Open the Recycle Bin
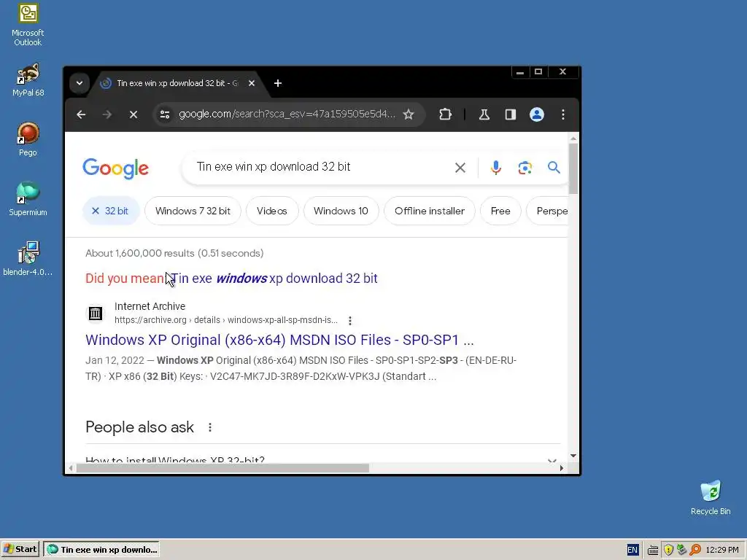Image resolution: width=747 pixels, height=560 pixels. pyautogui.click(x=711, y=497)
